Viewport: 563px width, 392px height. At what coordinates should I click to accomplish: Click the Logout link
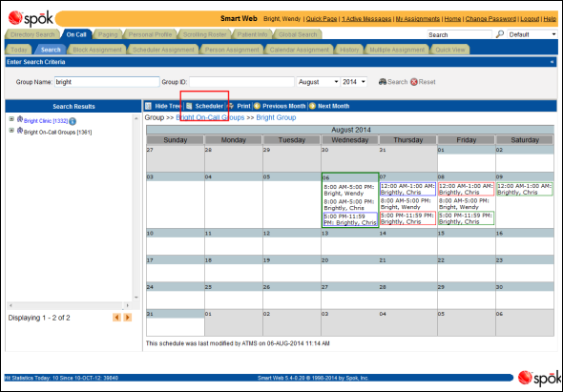(530, 19)
